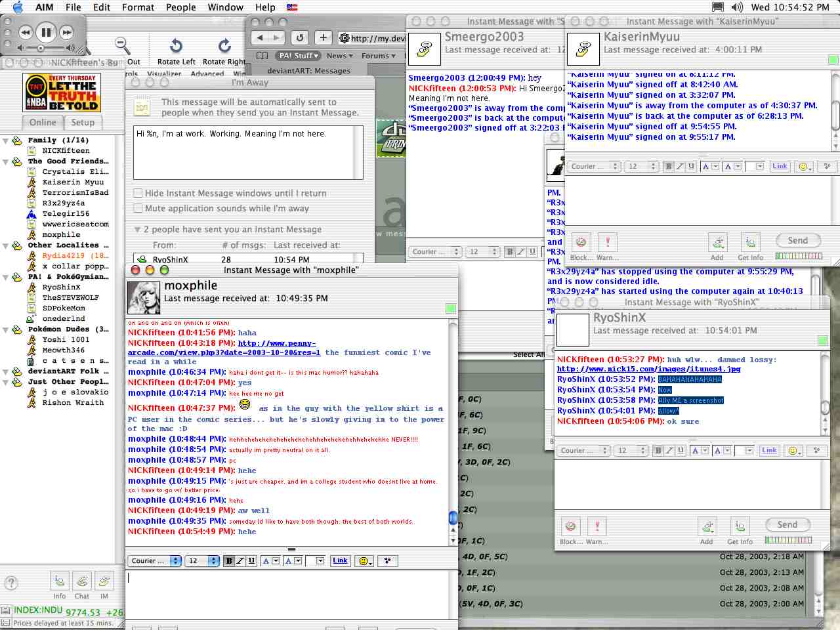Select buddy moxphile in Buddy List
The height and width of the screenshot is (630, 840).
click(61, 235)
